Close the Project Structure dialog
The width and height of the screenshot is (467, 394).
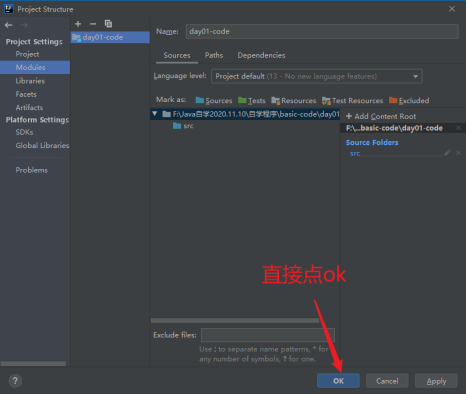tap(452, 9)
